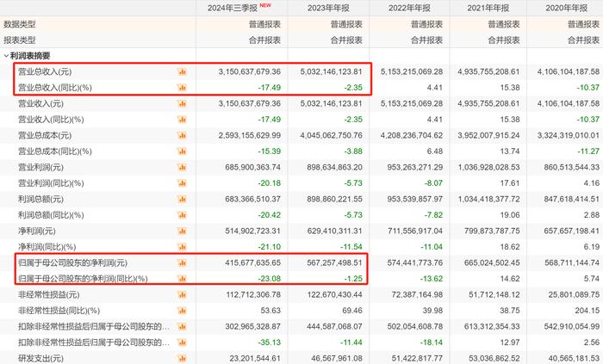Image resolution: width=603 pixels, height=364 pixels.
Task: Select value 415,677,635.65 cell
Action: 252,263
